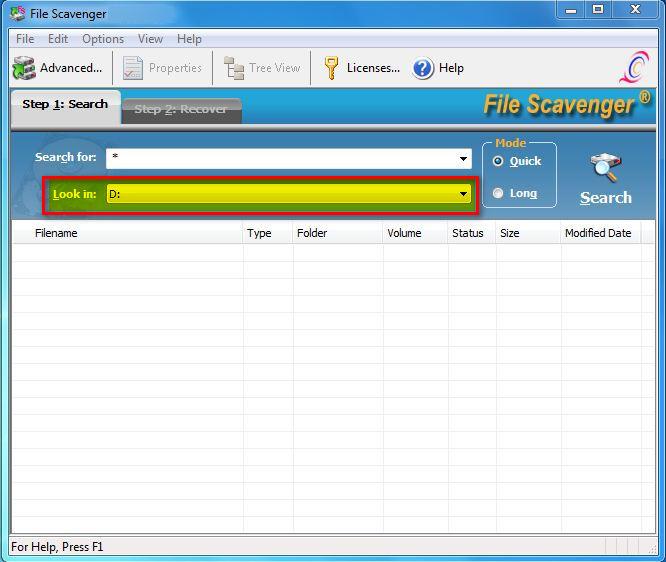Click the File Scavenger title bar icon
Screen dimensions: 666x562
tap(18, 14)
